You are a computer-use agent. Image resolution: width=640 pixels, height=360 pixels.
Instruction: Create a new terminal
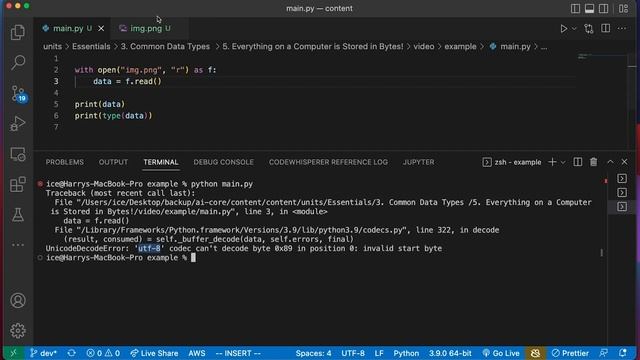tap(552, 162)
